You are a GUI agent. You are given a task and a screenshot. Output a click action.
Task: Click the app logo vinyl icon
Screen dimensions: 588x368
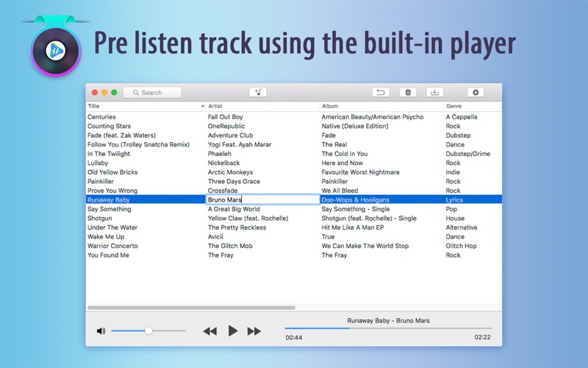(56, 50)
